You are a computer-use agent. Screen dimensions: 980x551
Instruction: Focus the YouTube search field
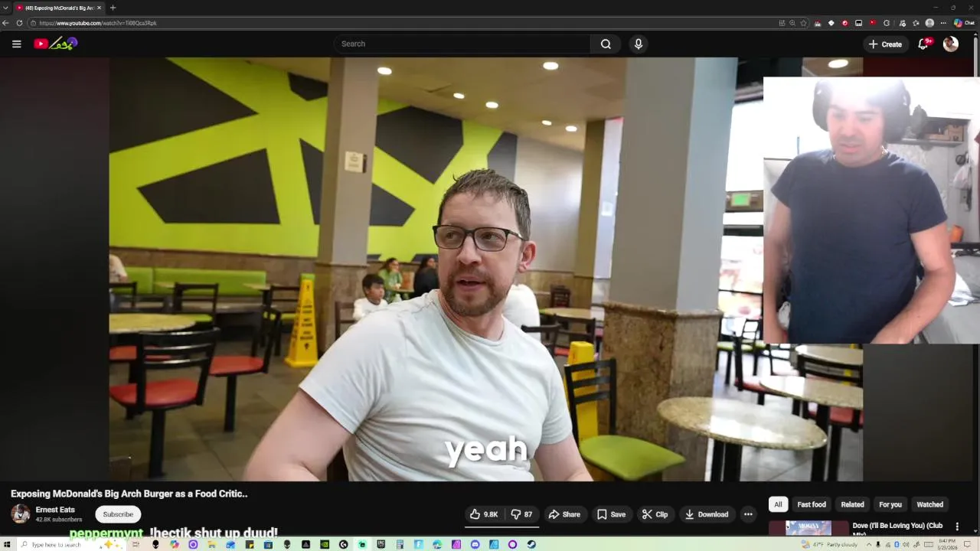462,44
